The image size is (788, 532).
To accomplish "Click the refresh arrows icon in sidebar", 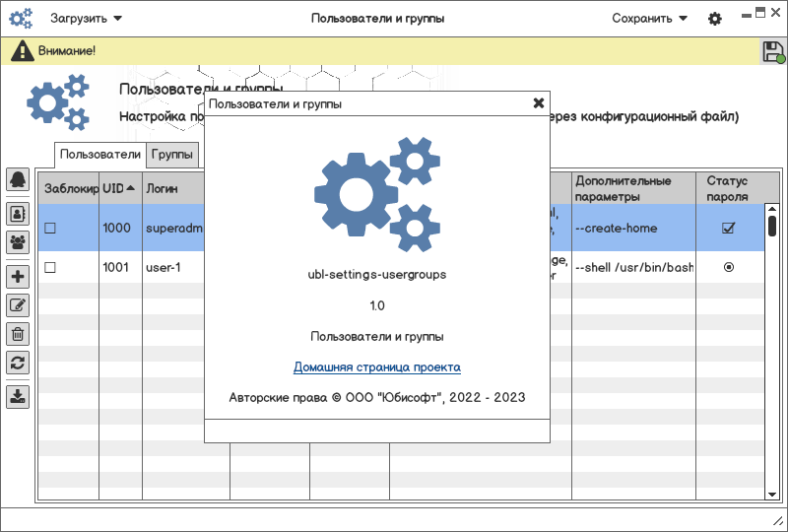I will tap(18, 363).
